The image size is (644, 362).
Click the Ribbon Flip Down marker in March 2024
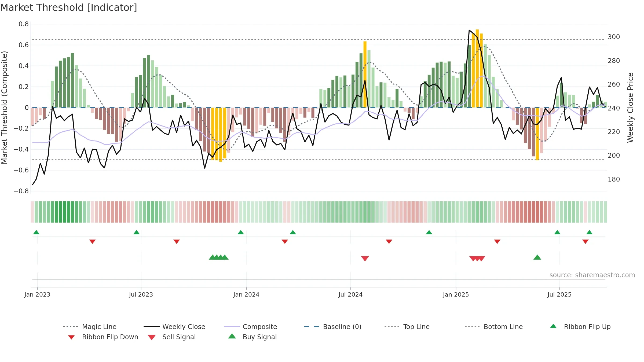tap(285, 242)
